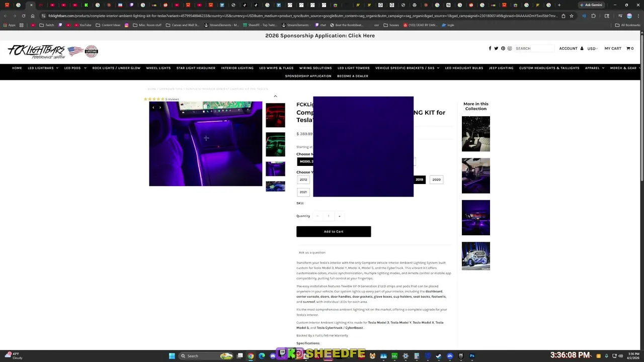
Task: Open Epic Games launcher in taskbar
Action: tap(461, 356)
